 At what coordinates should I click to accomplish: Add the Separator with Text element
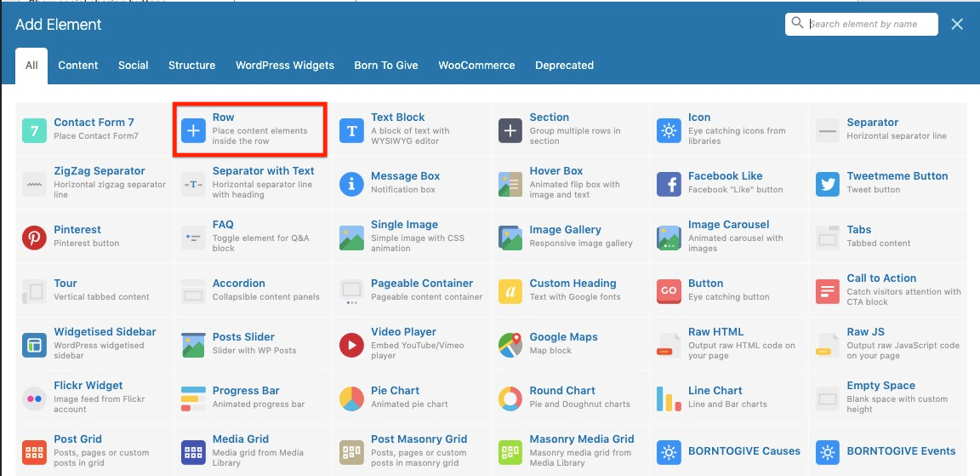pyautogui.click(x=254, y=182)
